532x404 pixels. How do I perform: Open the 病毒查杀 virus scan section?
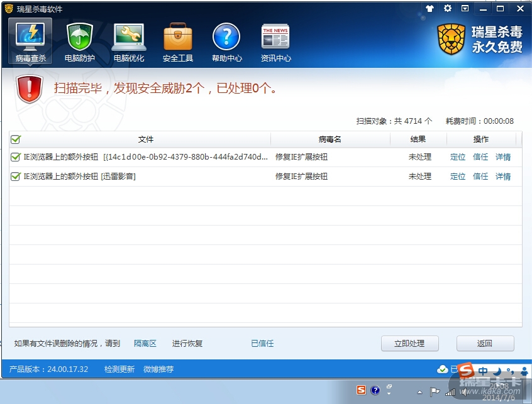[30, 41]
